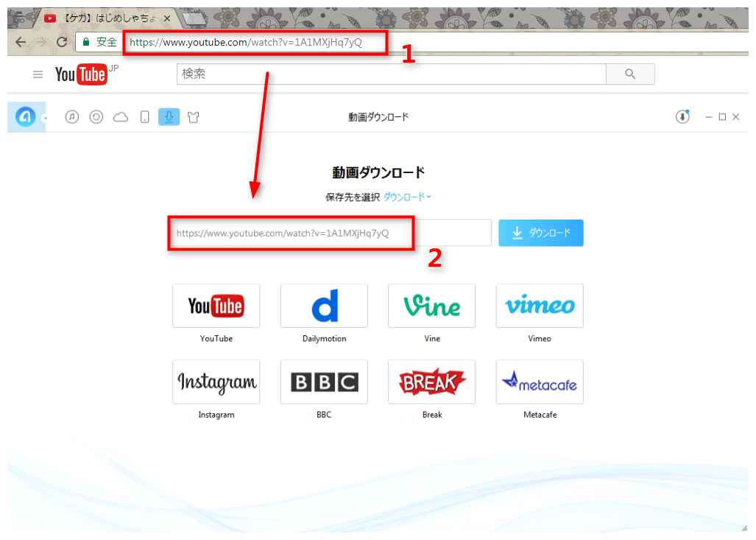Maximize the AnyTrans window

click(x=722, y=117)
